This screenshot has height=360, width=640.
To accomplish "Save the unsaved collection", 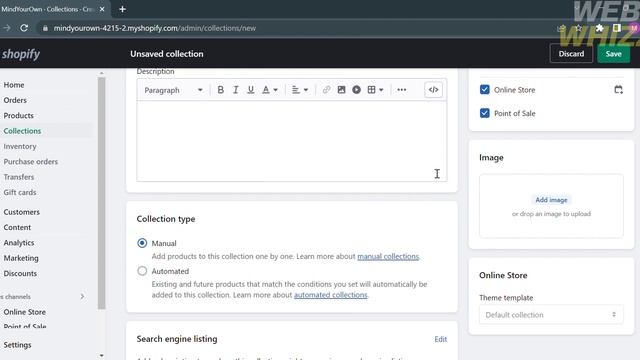I will [613, 54].
